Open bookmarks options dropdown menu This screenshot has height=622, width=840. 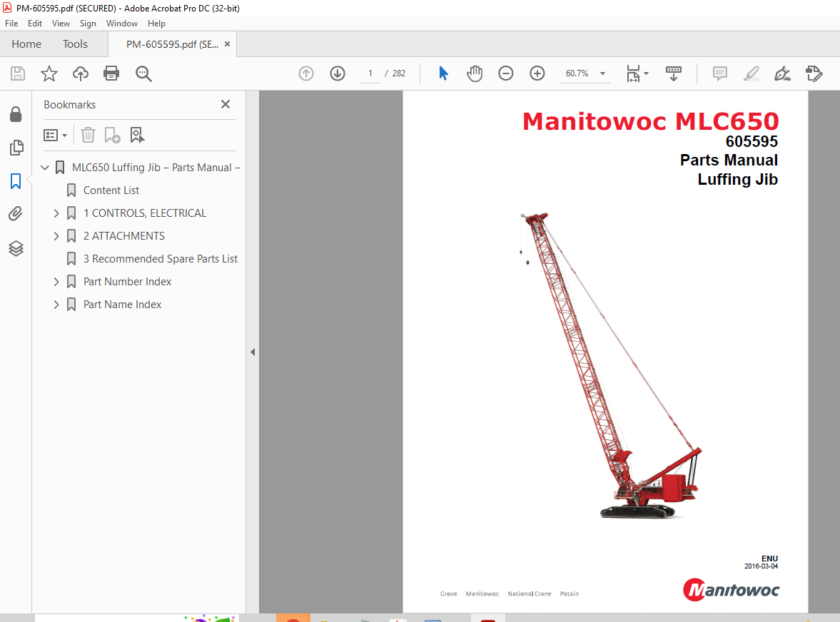point(55,135)
